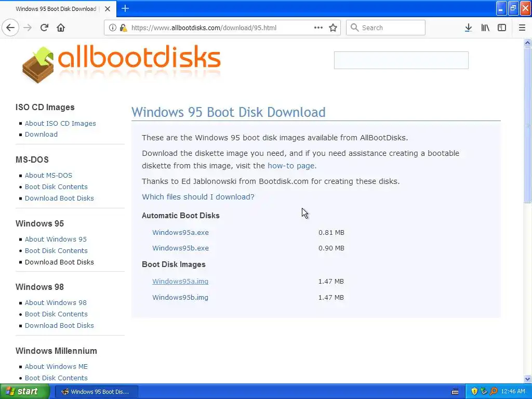Download Windows95b.exe
This screenshot has width=532, height=399.
point(180,248)
